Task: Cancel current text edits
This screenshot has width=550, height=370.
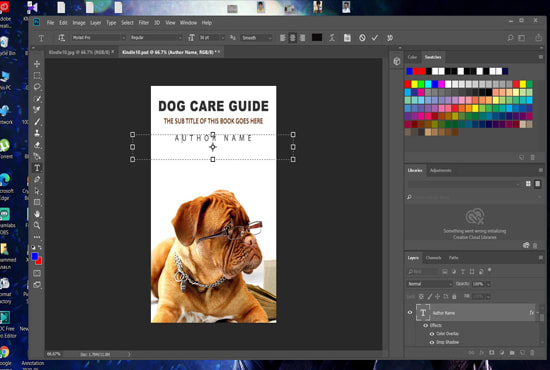Action: point(362,38)
